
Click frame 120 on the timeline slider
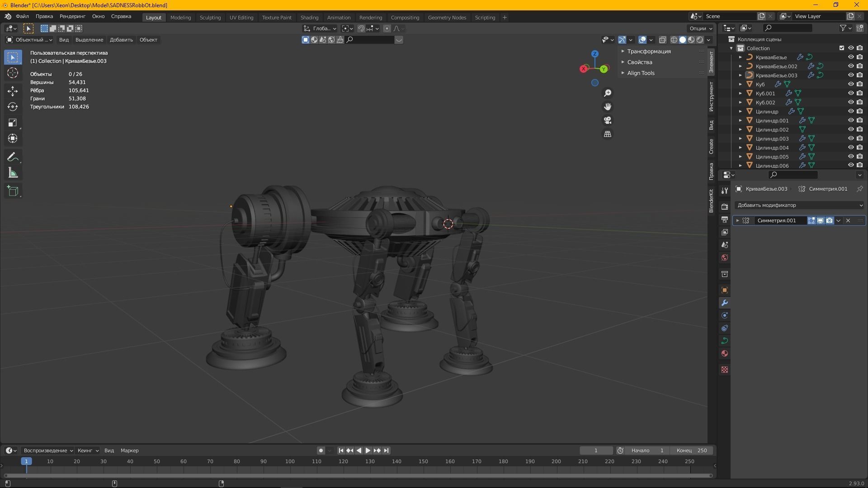tap(344, 461)
